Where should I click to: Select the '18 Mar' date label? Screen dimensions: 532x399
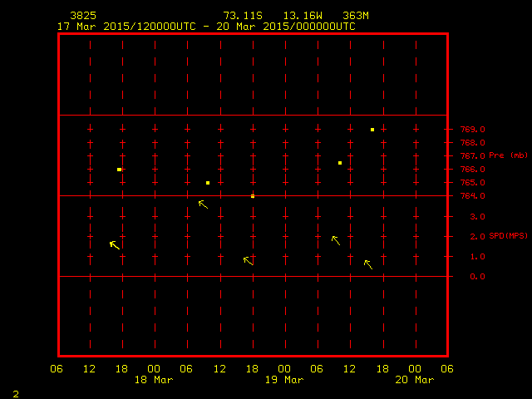tap(154, 380)
